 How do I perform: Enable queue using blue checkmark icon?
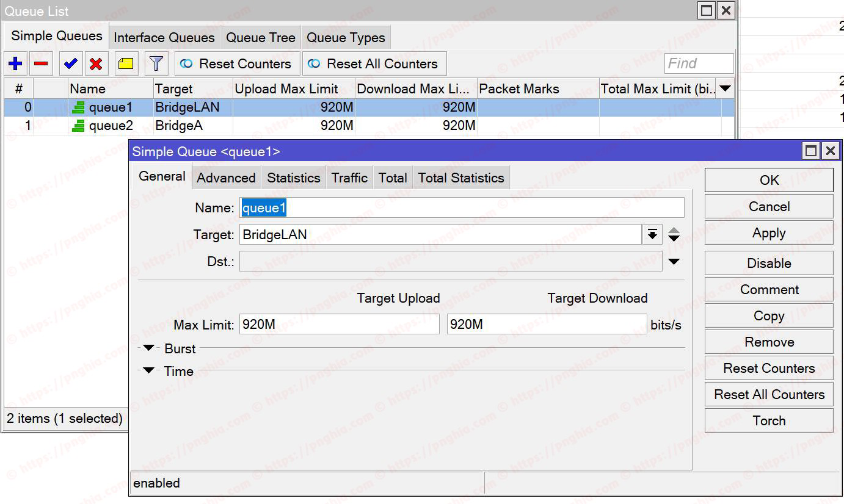click(70, 63)
